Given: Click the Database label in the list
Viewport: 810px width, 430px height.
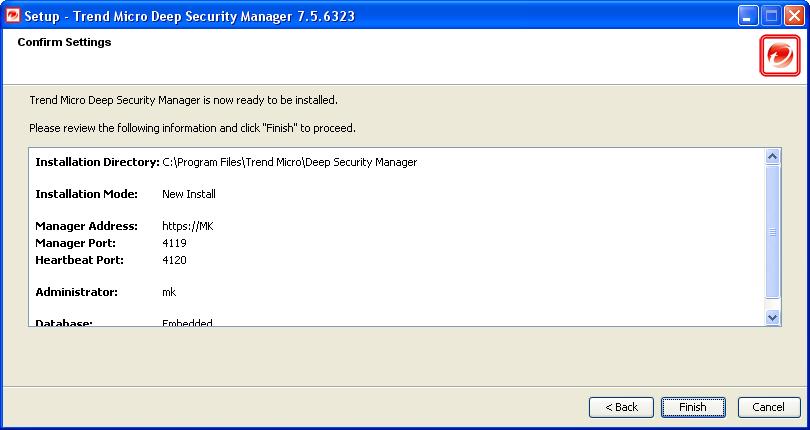Looking at the screenshot, I should [64, 323].
